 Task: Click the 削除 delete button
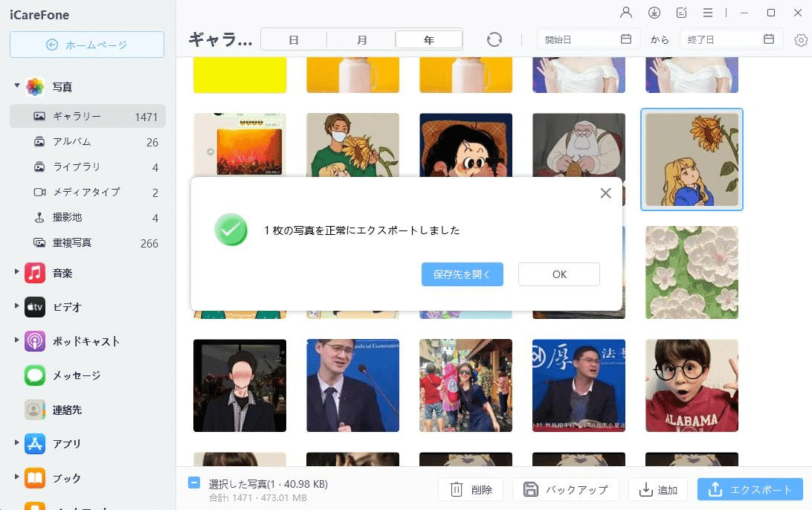[x=471, y=489]
